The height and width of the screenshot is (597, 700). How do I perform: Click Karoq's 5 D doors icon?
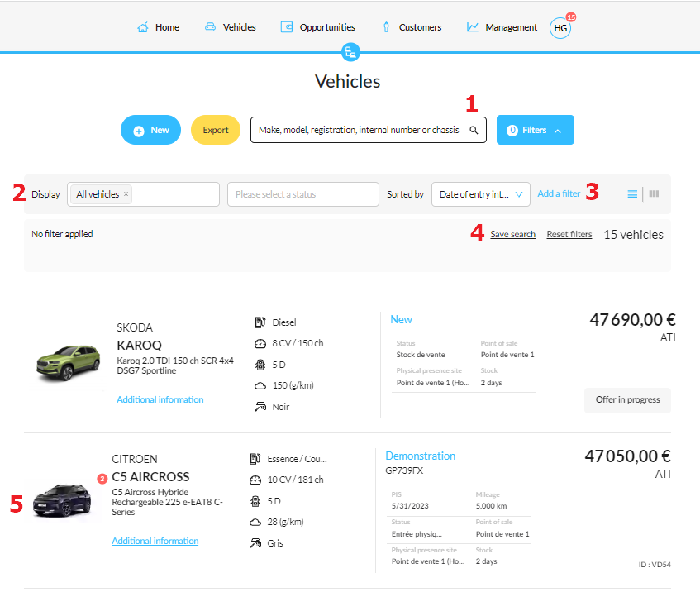pos(260,365)
